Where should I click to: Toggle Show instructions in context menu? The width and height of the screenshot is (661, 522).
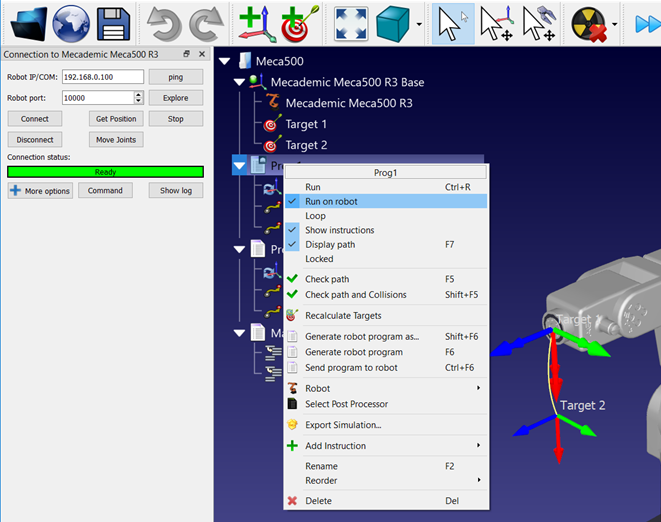click(339, 230)
